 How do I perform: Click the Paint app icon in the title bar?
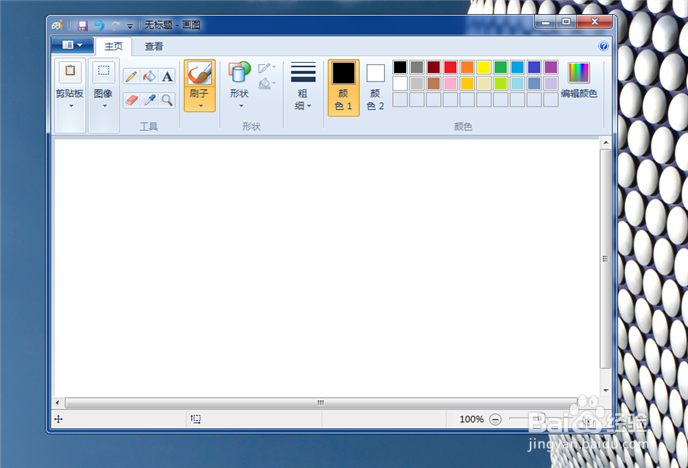57,25
